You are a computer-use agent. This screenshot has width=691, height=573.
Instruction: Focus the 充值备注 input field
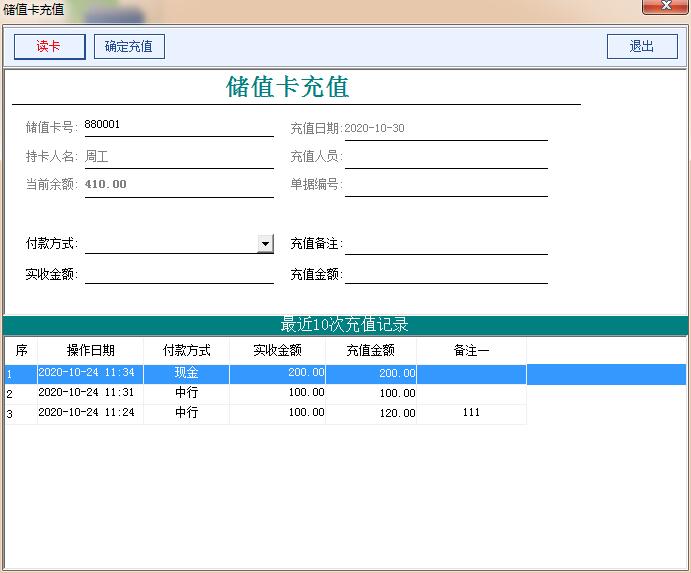click(446, 244)
